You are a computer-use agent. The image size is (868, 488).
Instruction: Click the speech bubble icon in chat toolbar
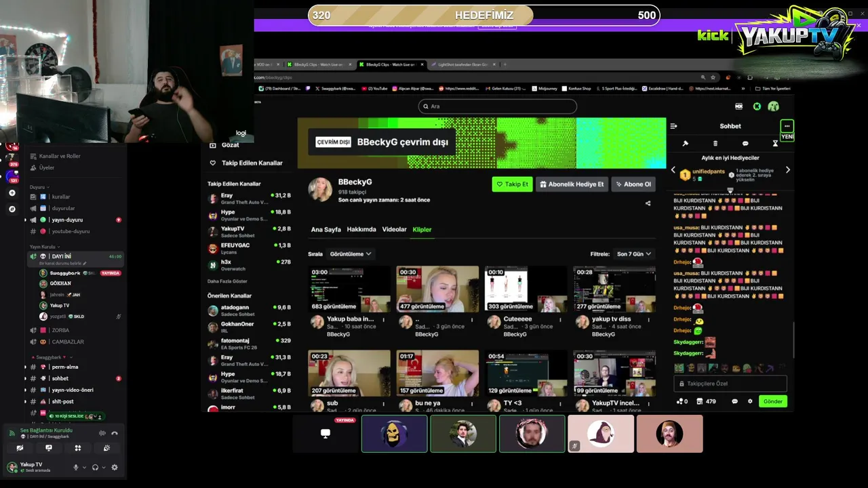point(745,144)
